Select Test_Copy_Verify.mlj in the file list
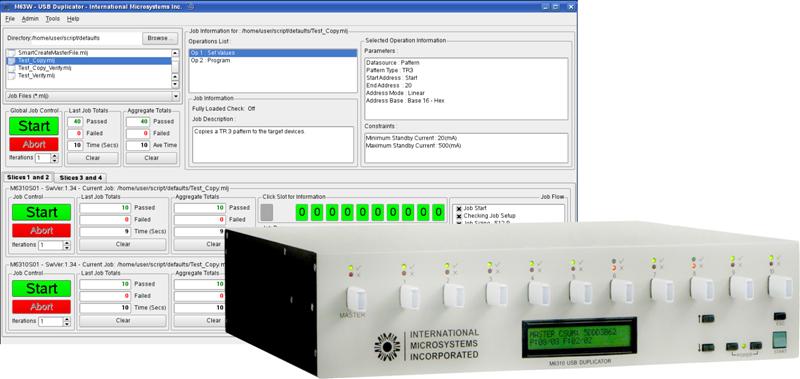The width and height of the screenshot is (800, 379). coord(44,68)
